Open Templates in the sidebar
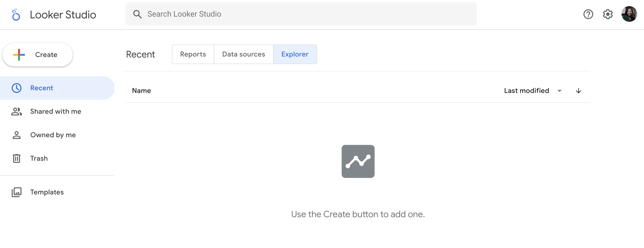 [x=47, y=192]
